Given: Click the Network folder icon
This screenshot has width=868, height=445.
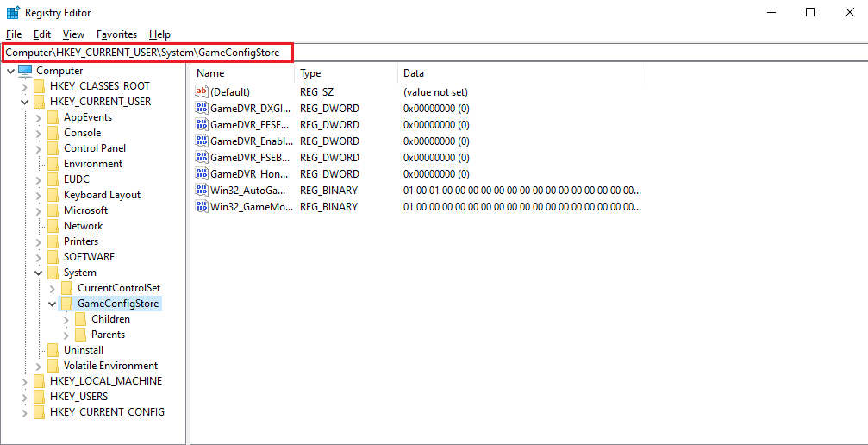Looking at the screenshot, I should [x=53, y=226].
